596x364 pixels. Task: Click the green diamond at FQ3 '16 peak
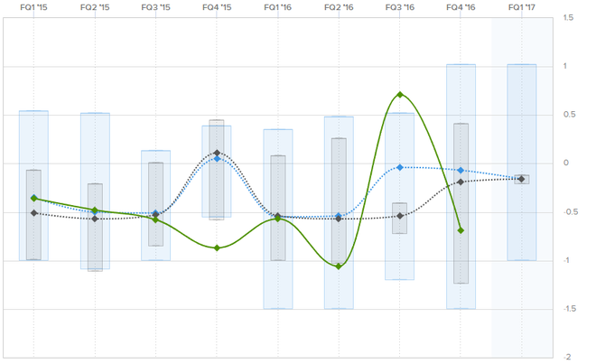tap(399, 94)
